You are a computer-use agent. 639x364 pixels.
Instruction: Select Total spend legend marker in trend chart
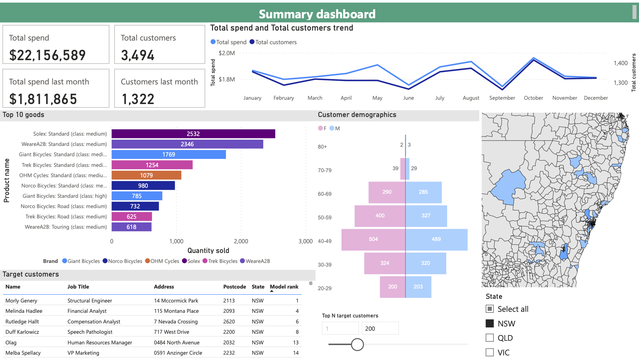point(213,42)
